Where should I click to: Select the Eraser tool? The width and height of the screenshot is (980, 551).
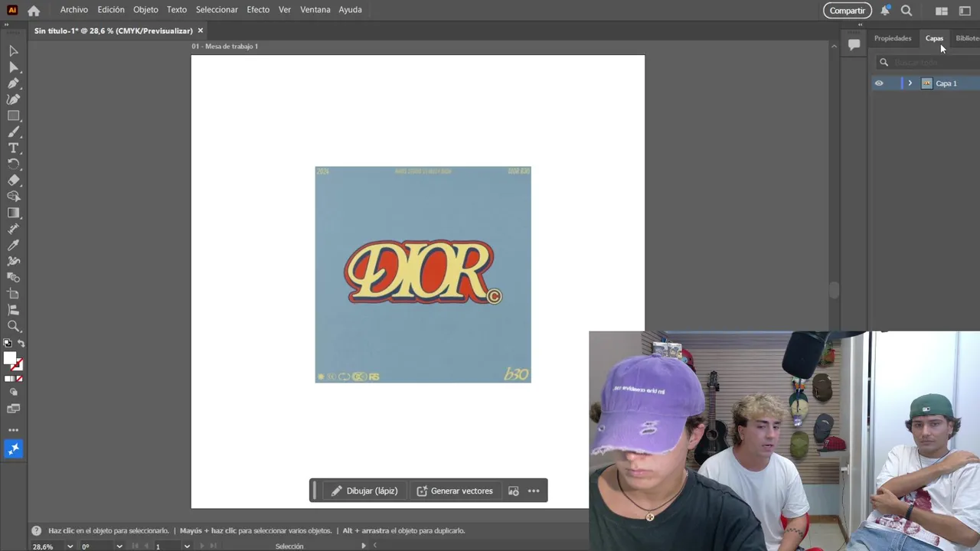click(13, 180)
